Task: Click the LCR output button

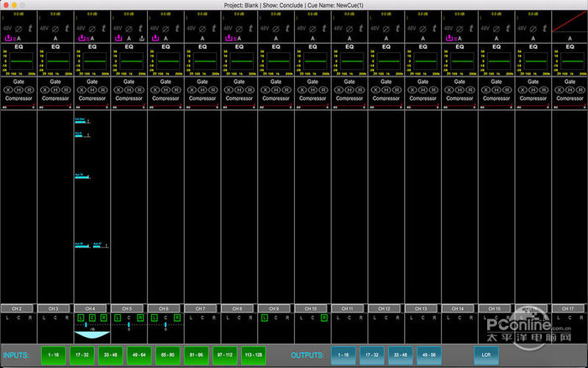Action: 486,355
